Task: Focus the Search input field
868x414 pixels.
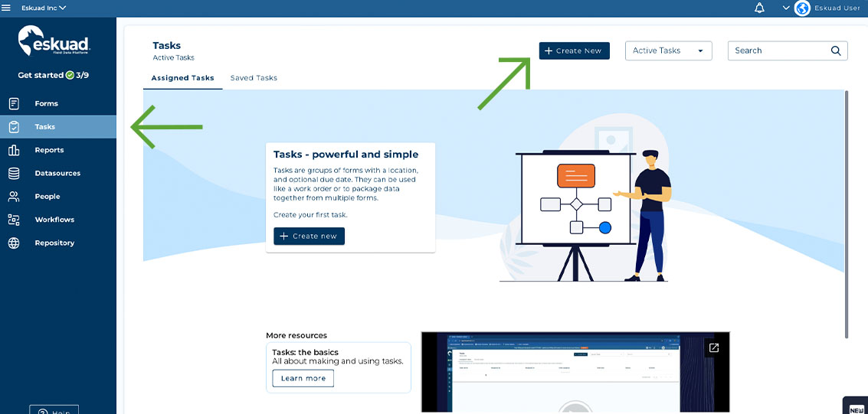Action: (788, 51)
